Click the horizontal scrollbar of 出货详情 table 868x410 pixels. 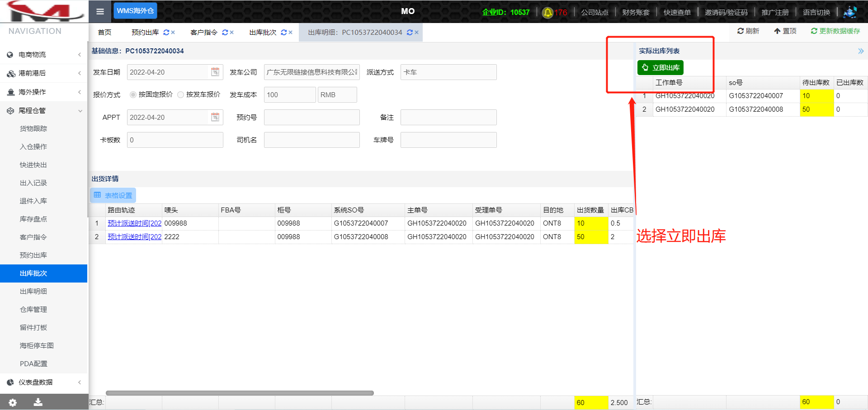[240, 393]
